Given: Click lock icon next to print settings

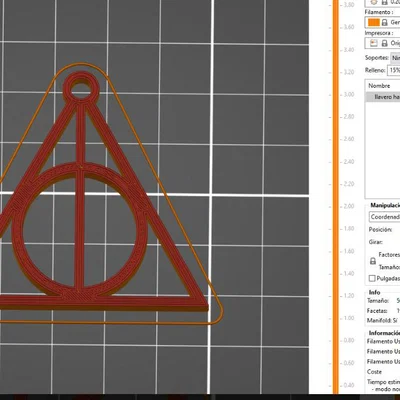Looking at the screenshot, I should 385,2.
